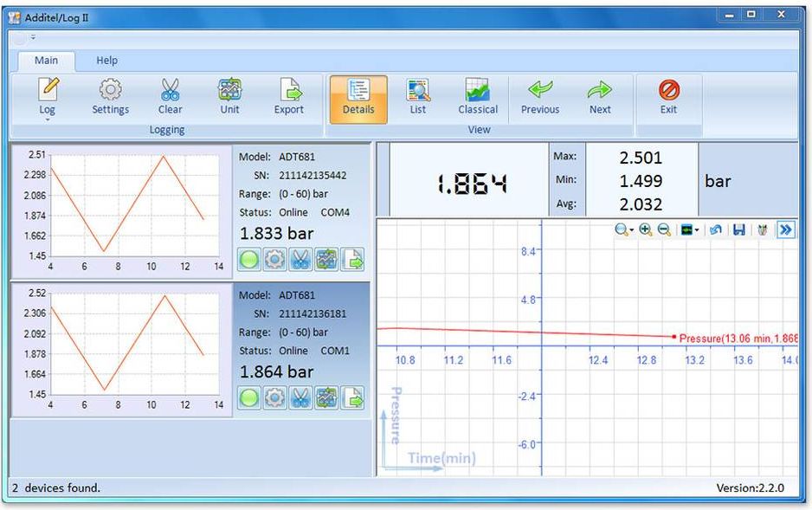This screenshot has width=812, height=510.
Task: Toggle green logging button for COM1 device
Action: (x=249, y=398)
